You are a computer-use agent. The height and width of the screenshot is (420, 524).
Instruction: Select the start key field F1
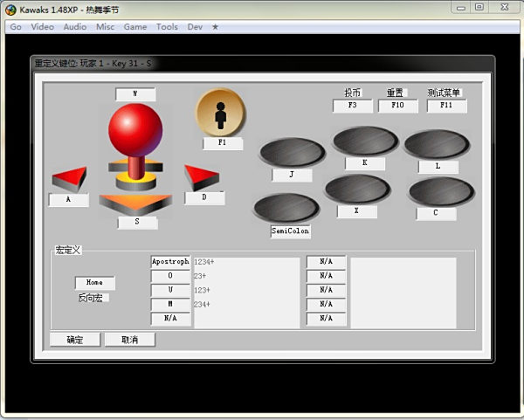pyautogui.click(x=223, y=143)
